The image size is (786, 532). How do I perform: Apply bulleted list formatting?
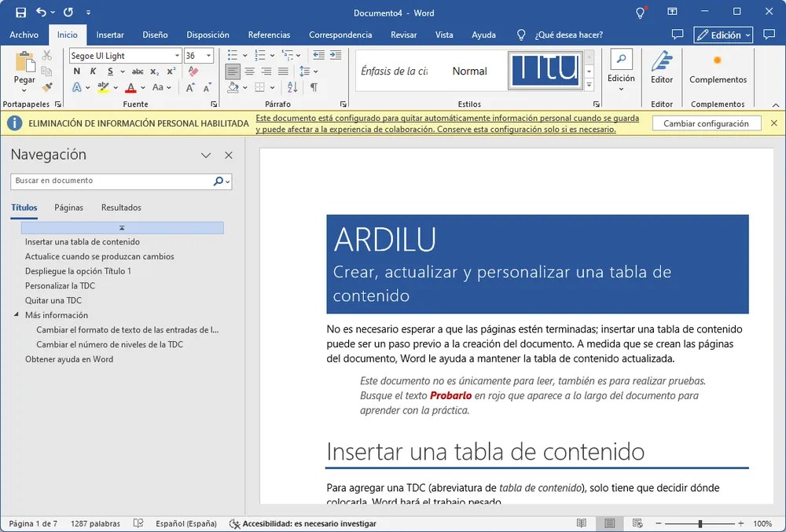pyautogui.click(x=233, y=55)
